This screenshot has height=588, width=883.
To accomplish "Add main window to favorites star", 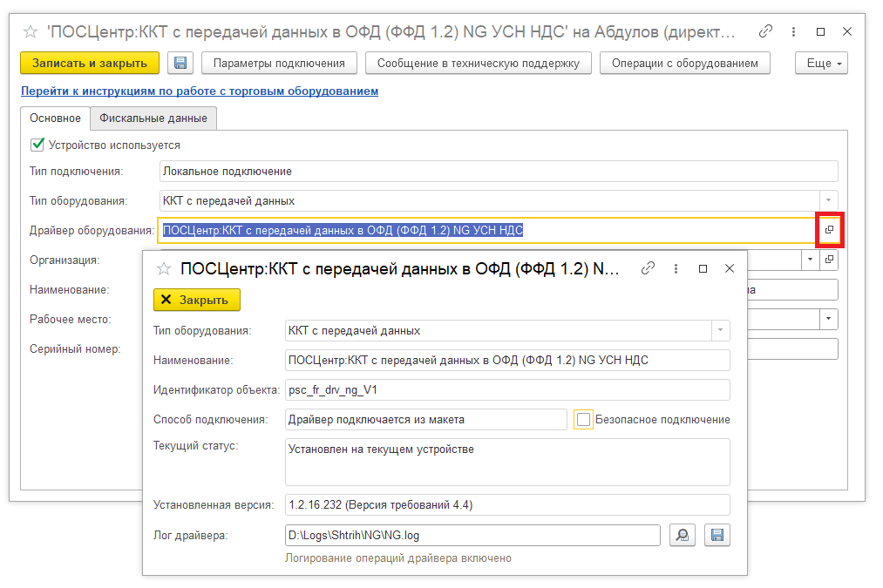I will click(31, 32).
